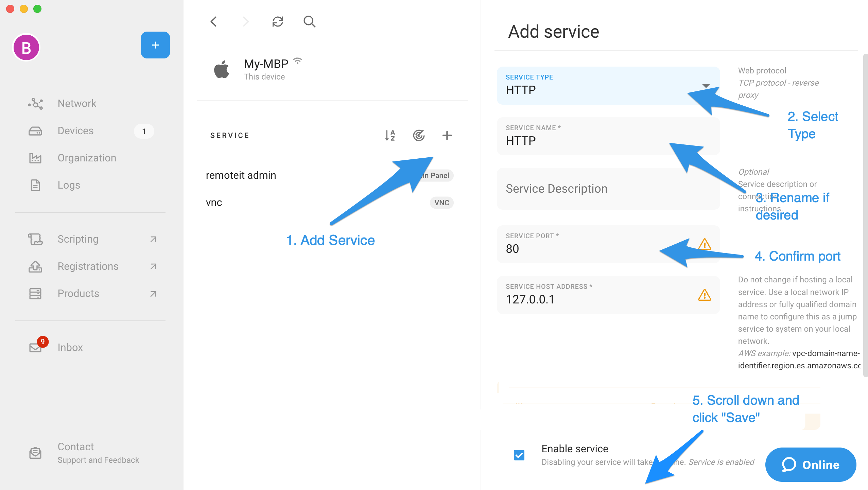The image size is (868, 490).
Task: Open Products in sidebar
Action: 78,294
